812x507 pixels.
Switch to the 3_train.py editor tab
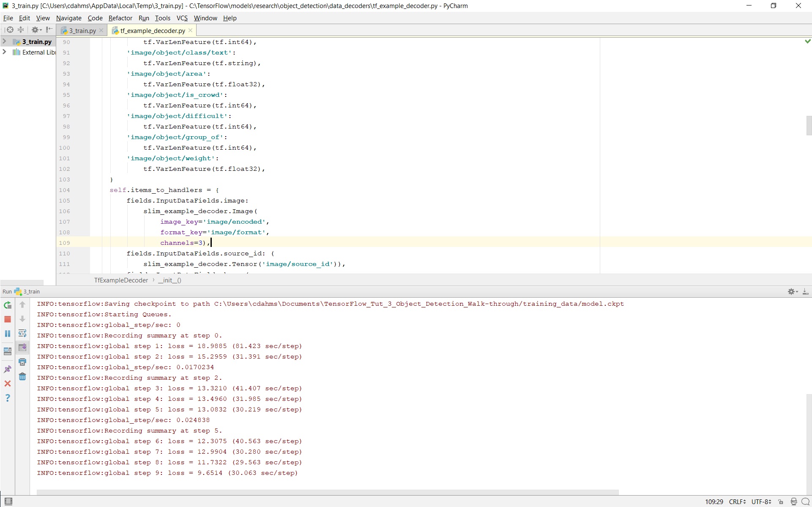click(82, 30)
